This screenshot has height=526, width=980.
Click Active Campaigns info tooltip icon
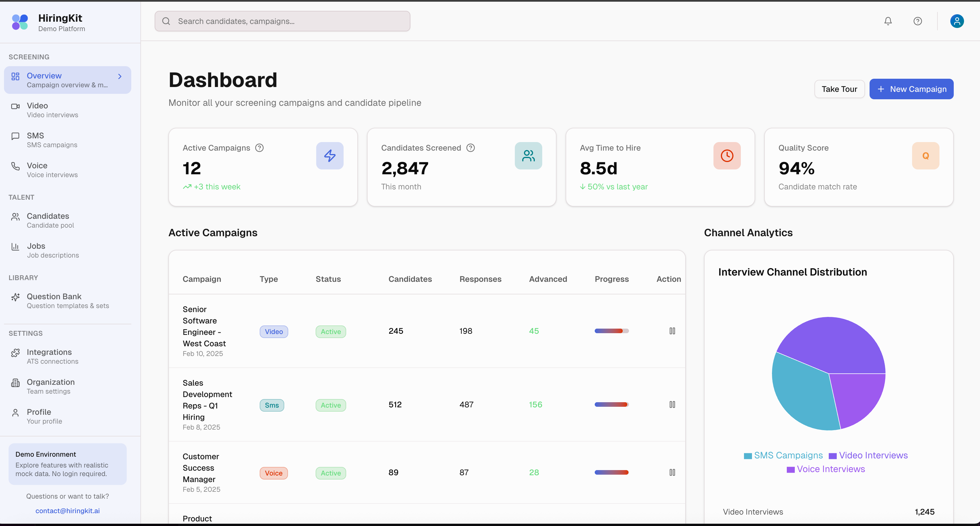click(x=259, y=148)
